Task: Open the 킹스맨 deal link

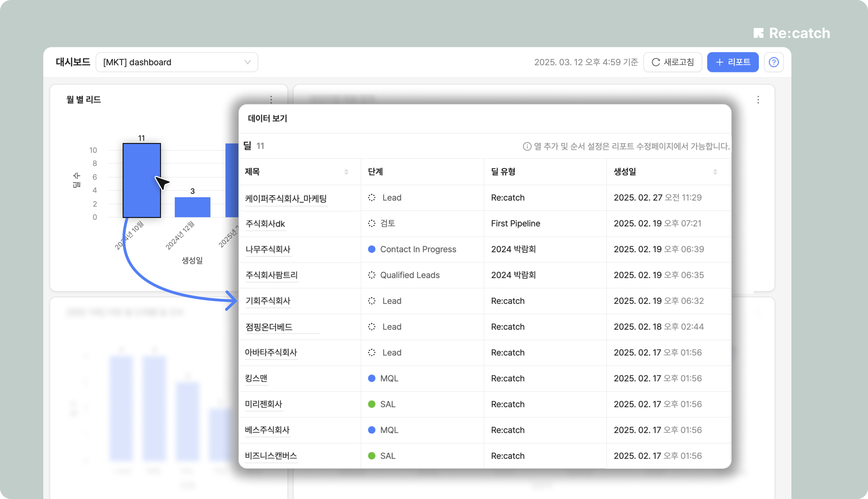Action: click(256, 378)
